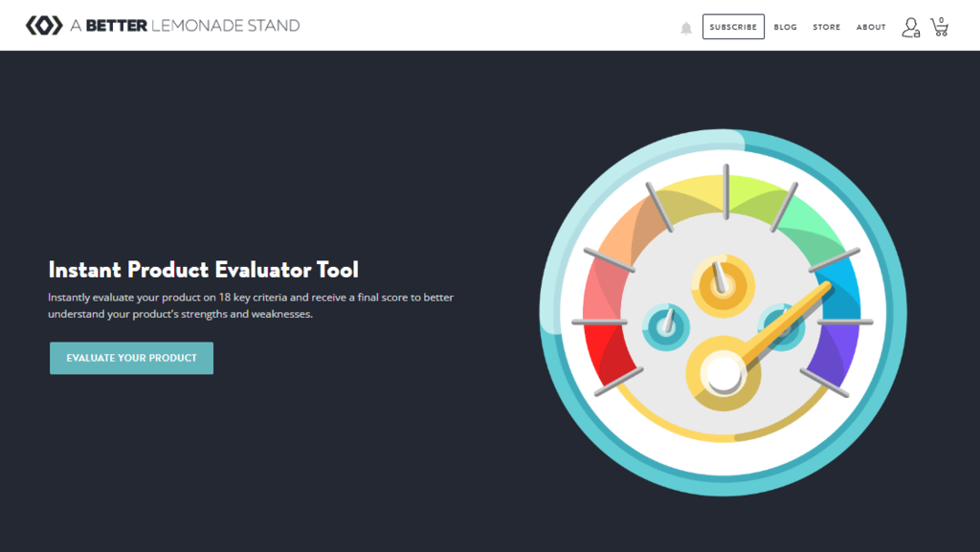The width and height of the screenshot is (980, 552).
Task: Click the speedometer gauge illustration
Action: coord(724,312)
